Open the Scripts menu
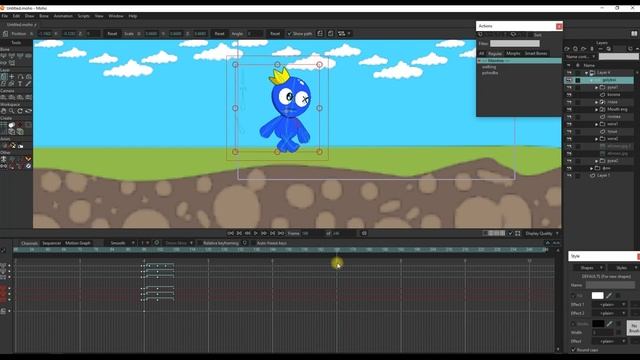The height and width of the screenshot is (360, 640). pyautogui.click(x=83, y=16)
